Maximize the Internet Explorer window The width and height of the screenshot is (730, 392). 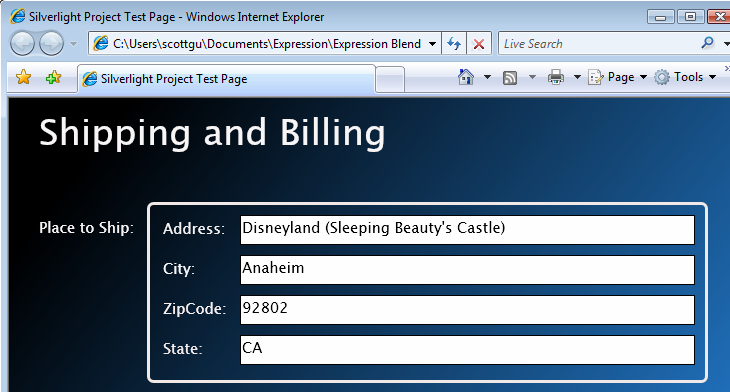690,17
